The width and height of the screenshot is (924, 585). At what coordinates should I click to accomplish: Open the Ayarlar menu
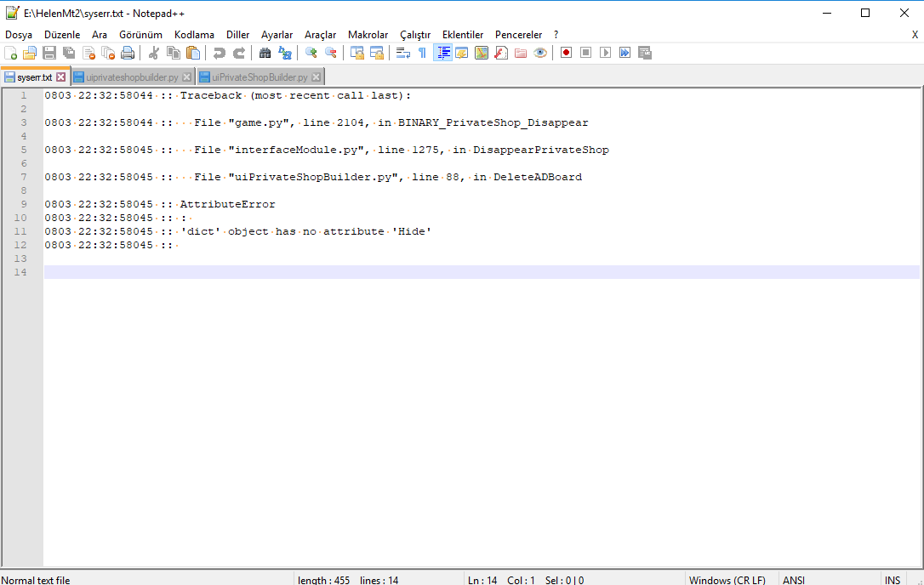point(277,35)
